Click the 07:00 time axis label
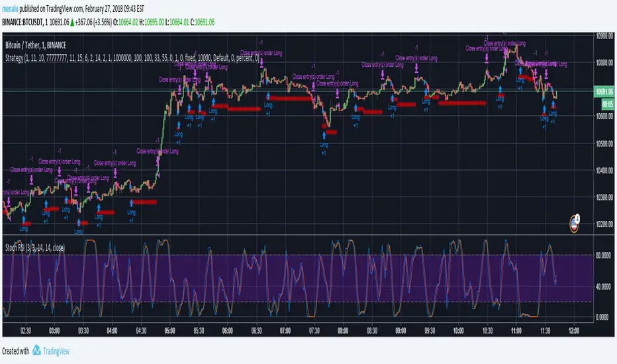 [285, 331]
